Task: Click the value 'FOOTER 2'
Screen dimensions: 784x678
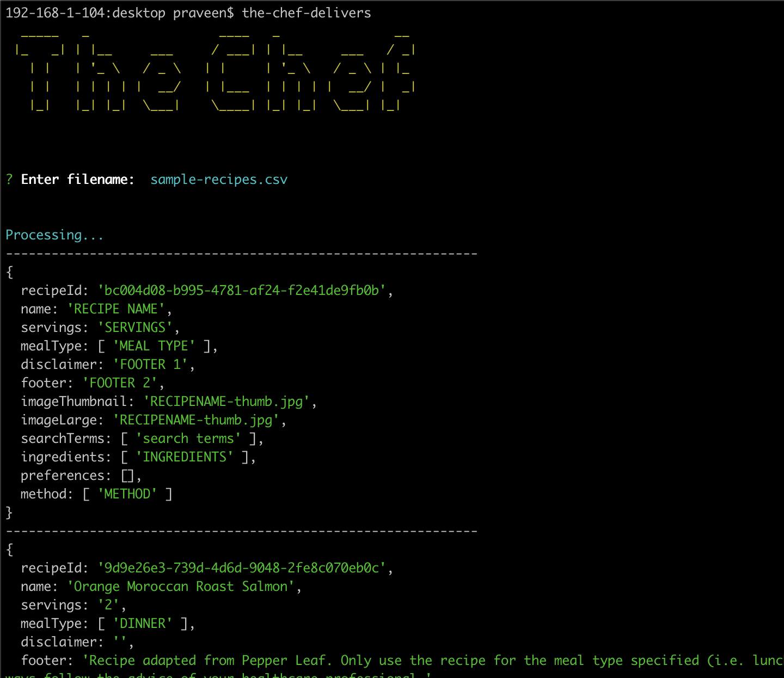Action: click(x=120, y=383)
